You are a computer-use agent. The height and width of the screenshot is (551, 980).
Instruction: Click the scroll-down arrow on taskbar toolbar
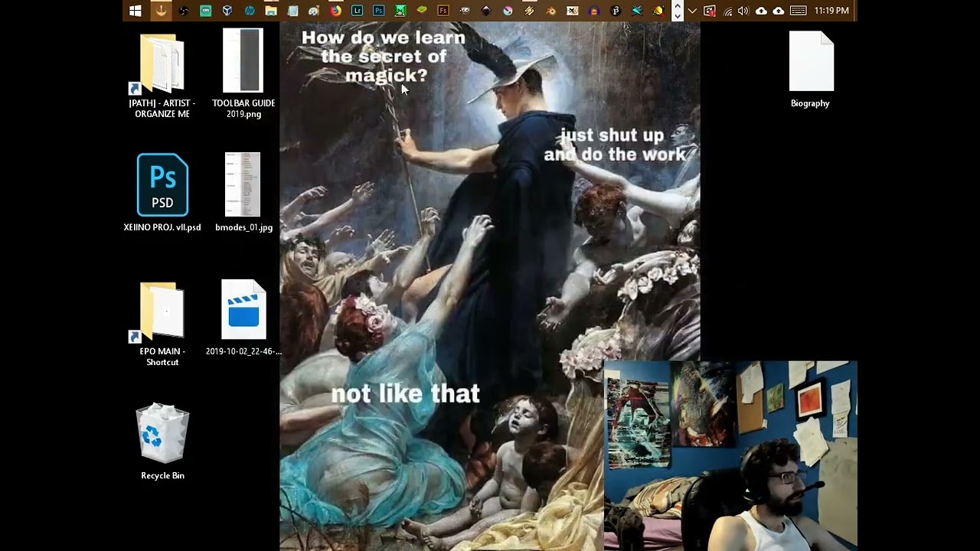(677, 16)
